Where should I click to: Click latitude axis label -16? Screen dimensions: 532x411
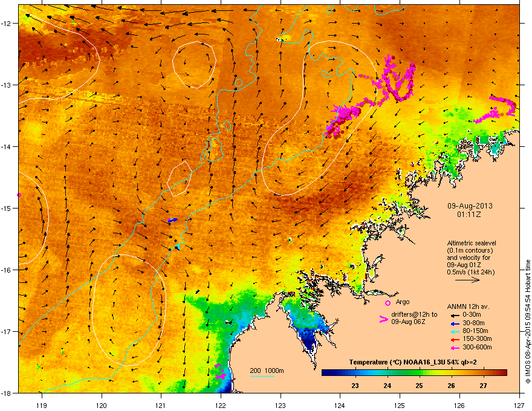click(6, 270)
